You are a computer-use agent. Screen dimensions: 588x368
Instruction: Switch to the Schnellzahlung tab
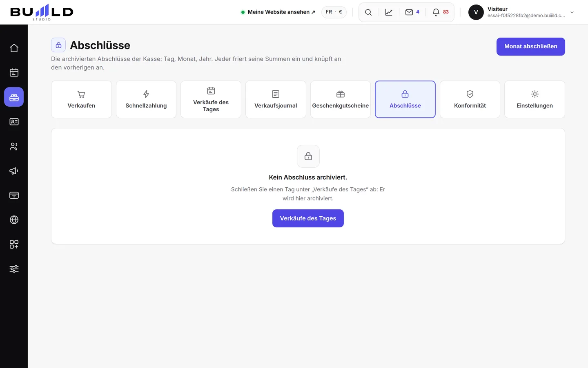click(146, 99)
